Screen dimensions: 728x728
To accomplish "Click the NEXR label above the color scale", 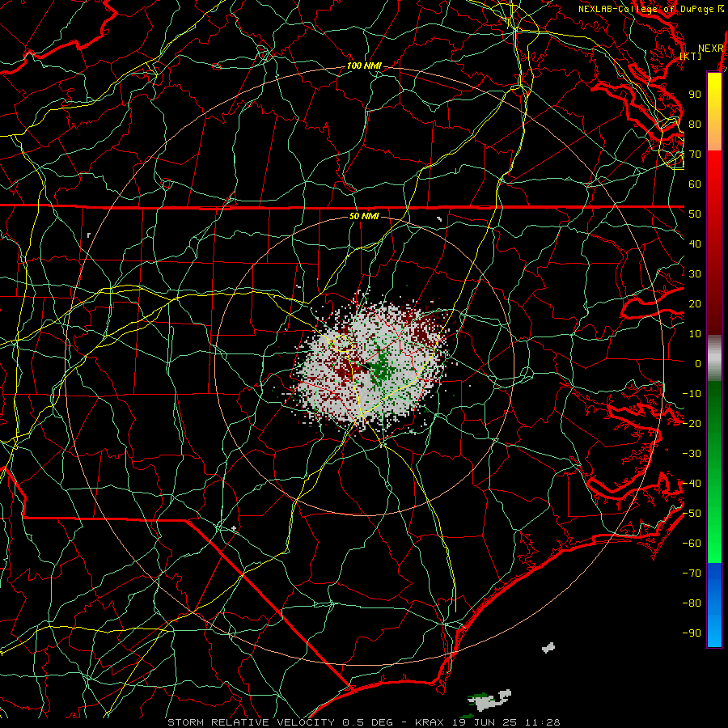I will 711,49.
